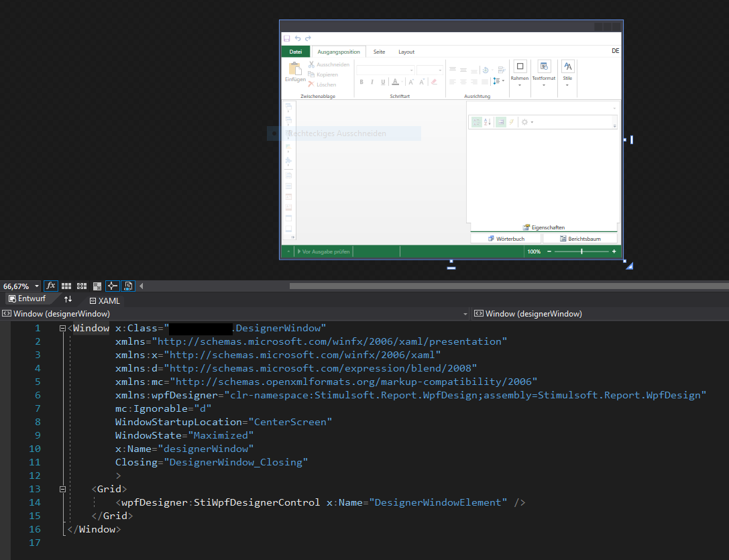Click the zoom out minus in preview status bar
Image resolution: width=729 pixels, height=560 pixels.
coord(549,251)
